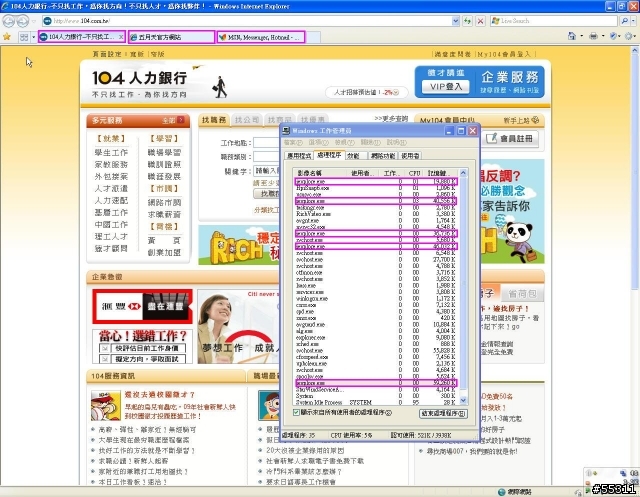Screen dimensions: 640x497
Task: Open Task Manager 檔案(F) menu
Action: [x=293, y=142]
